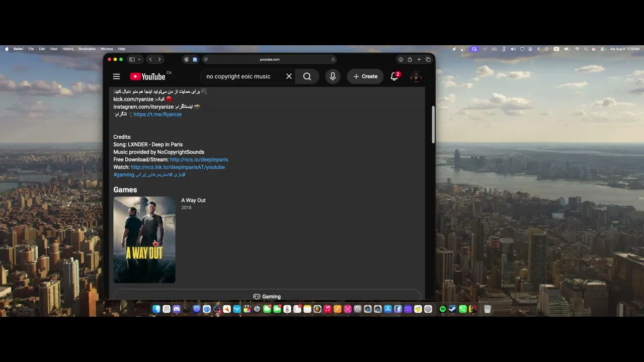Viewport: 644px width, 362px height.
Task: Select 'Music provided by NoCopyrightSounds' text
Action: (x=159, y=152)
